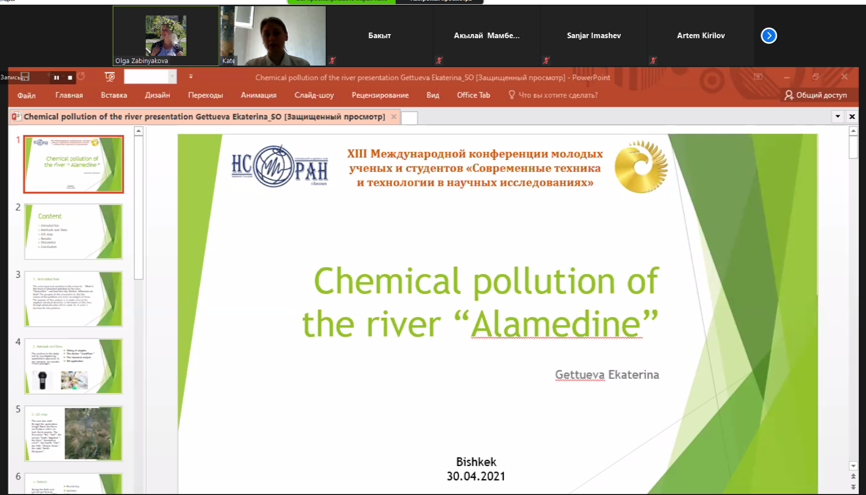Image resolution: width=866 pixels, height=495 pixels.
Task: Click Next Slide double-arrow button
Action: pos(853,487)
